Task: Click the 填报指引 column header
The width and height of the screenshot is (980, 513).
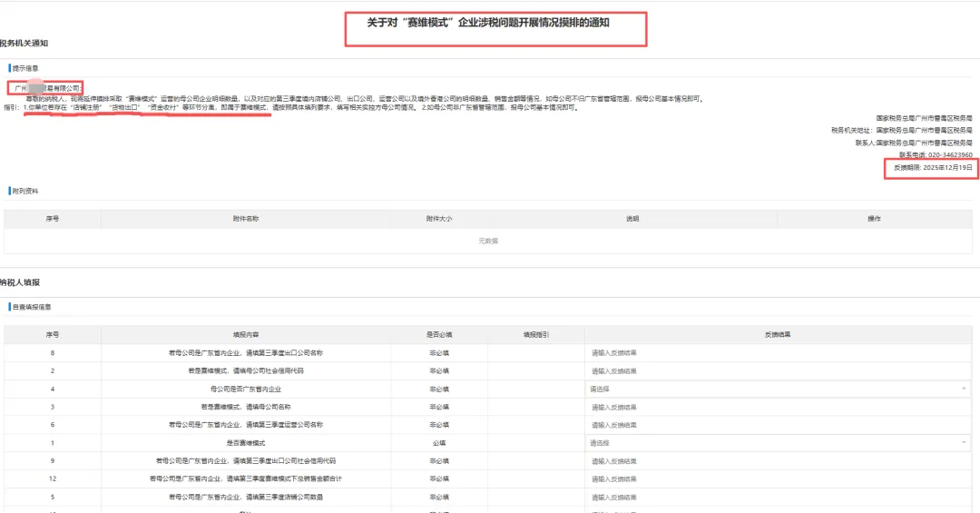Action: [535, 335]
